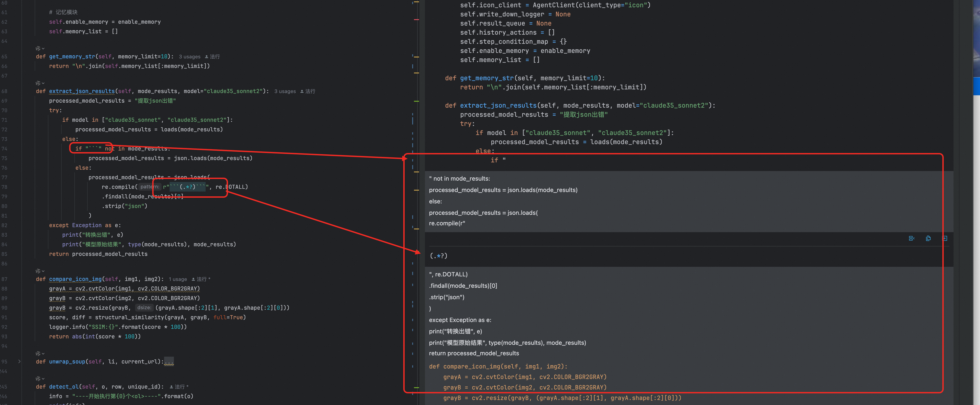Viewport: 980px width, 405px height.
Task: Open author 法行 annotation on detect_ol
Action: click(x=179, y=387)
